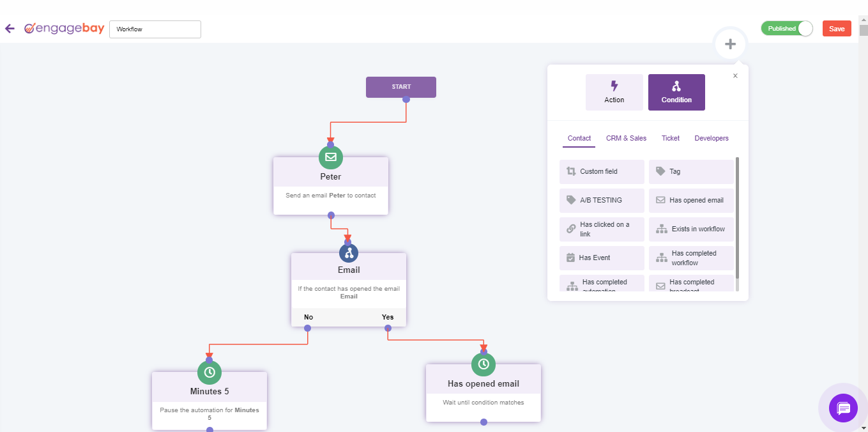
Task: Select the Custom field condition
Action: [x=602, y=171]
